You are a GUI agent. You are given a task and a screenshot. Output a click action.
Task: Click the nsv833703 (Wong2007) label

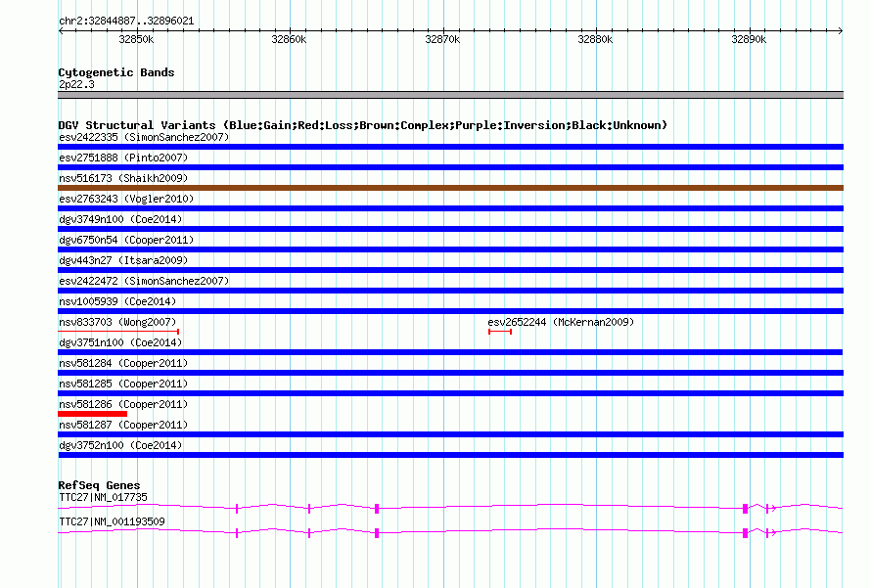(117, 322)
